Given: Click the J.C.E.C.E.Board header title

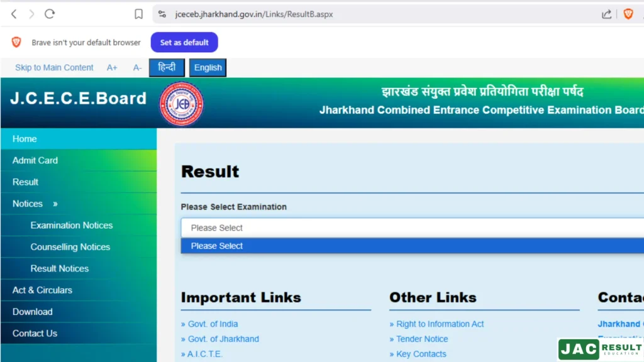Looking at the screenshot, I should pos(79,99).
